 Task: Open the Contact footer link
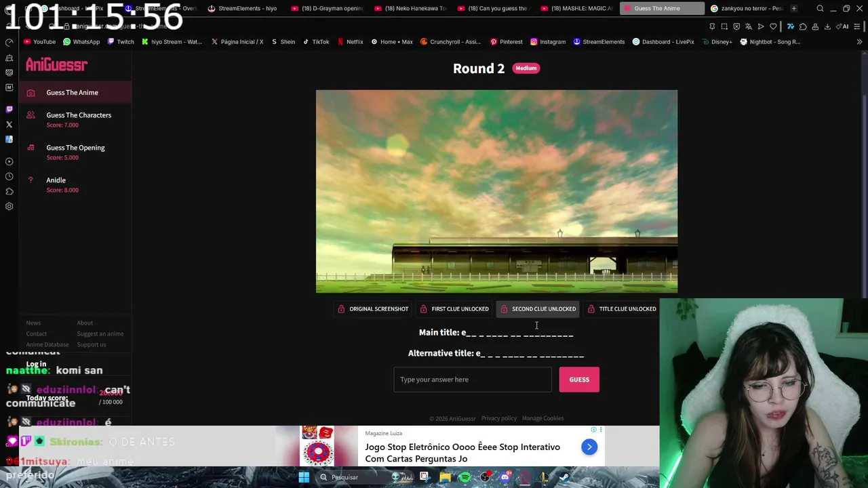[x=37, y=333]
